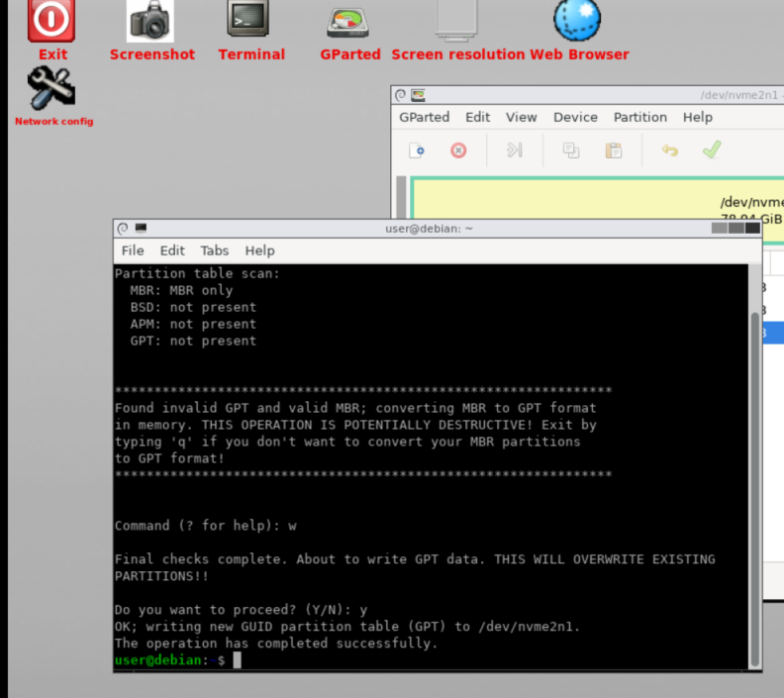The width and height of the screenshot is (784, 698).
Task: Launch GParted from the desktop icon
Action: [348, 23]
